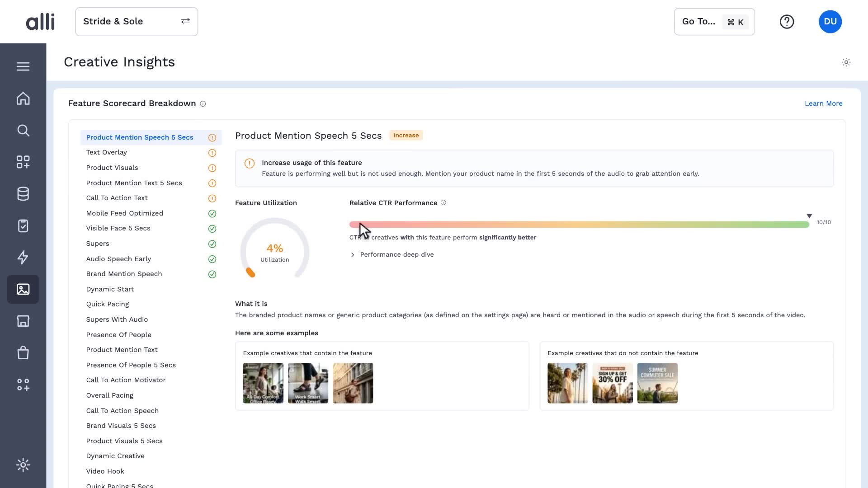Select Call To Action Text feature
This screenshot has width=868, height=488.
[x=117, y=198]
